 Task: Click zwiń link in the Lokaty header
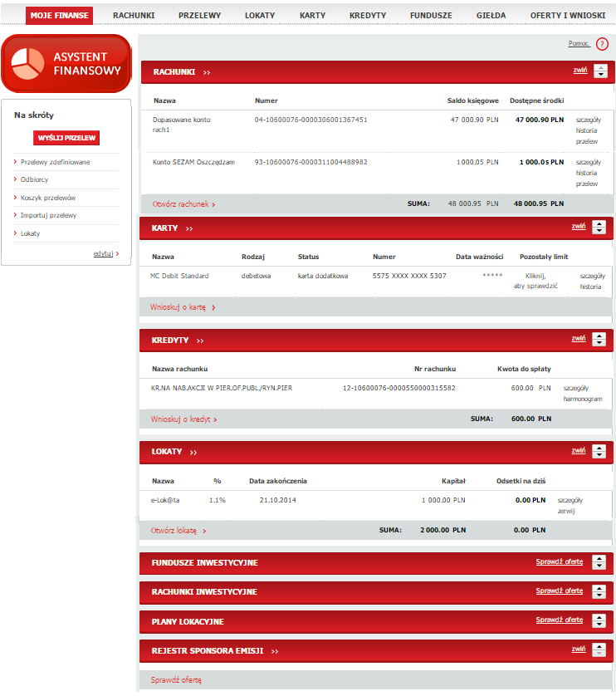pos(579,450)
